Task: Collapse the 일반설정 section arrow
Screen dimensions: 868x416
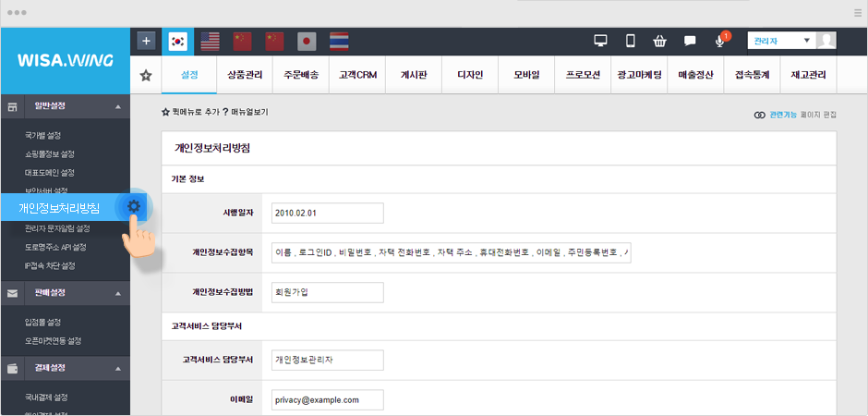Action: [x=117, y=106]
